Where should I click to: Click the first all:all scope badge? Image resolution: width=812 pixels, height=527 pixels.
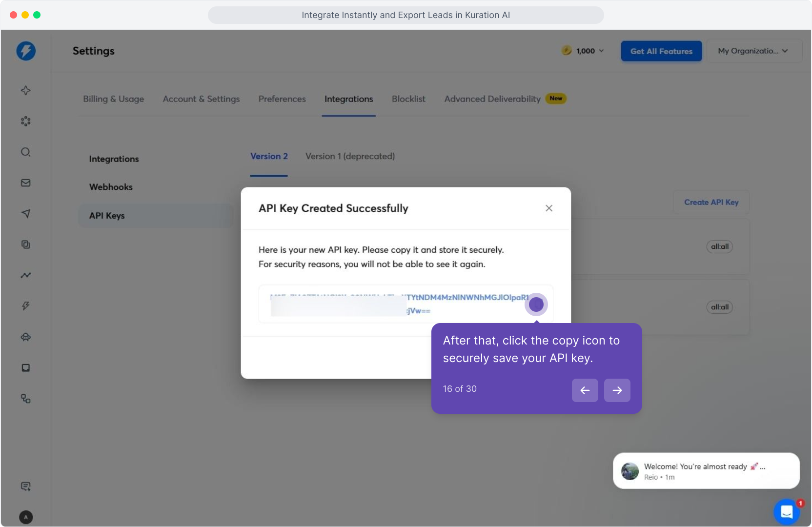719,246
